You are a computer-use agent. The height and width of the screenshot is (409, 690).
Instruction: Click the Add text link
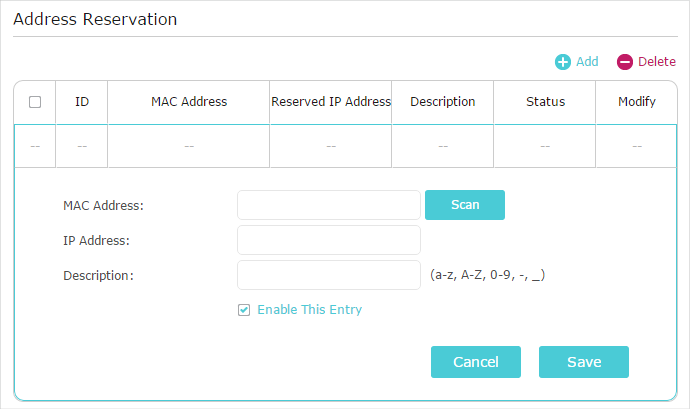[587, 62]
